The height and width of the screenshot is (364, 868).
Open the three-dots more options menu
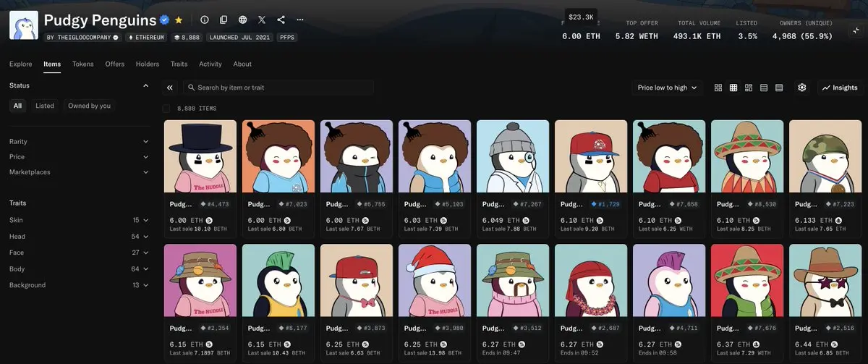(300, 20)
